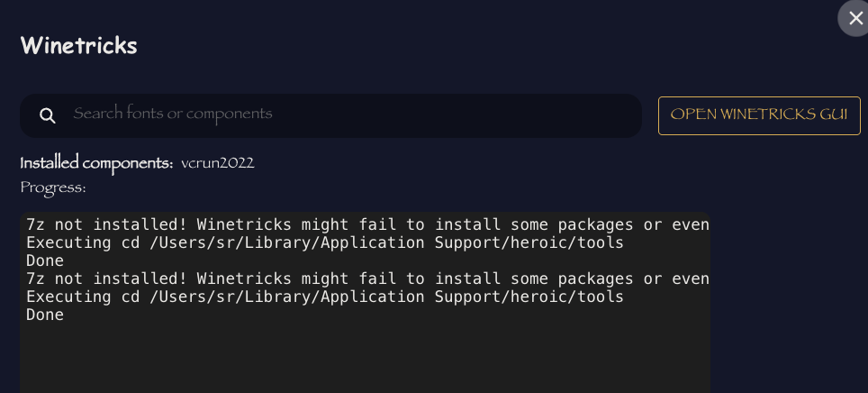Close the Winetricks dialog
The image size is (868, 393).
tap(854, 18)
